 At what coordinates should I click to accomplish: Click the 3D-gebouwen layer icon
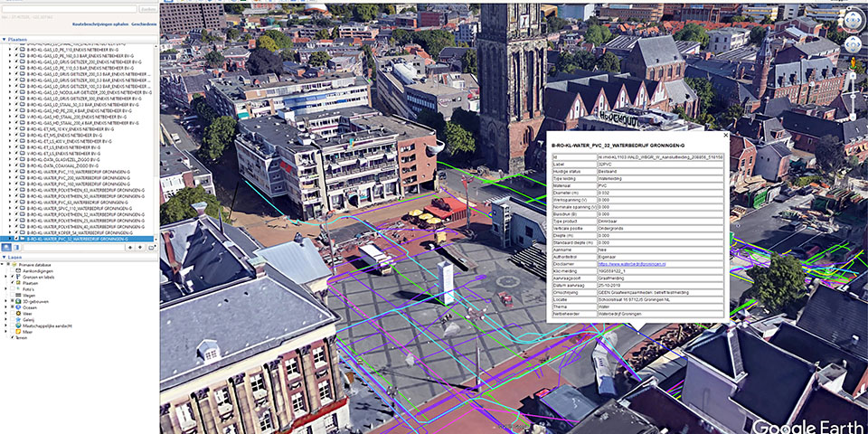(18, 301)
